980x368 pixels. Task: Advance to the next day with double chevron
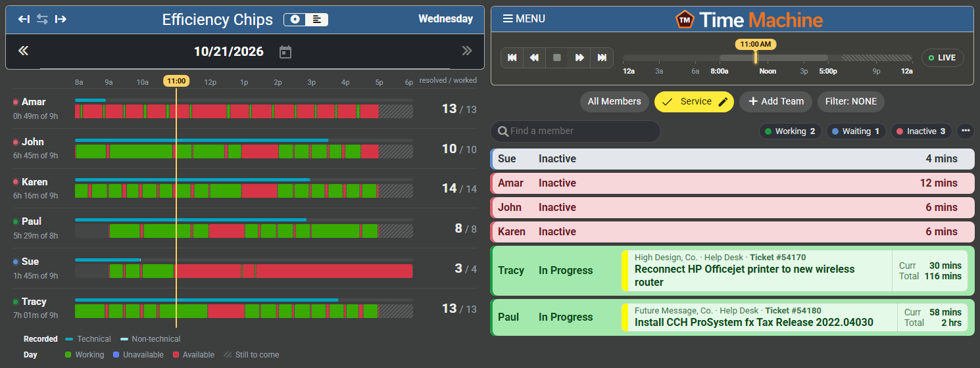pyautogui.click(x=467, y=51)
